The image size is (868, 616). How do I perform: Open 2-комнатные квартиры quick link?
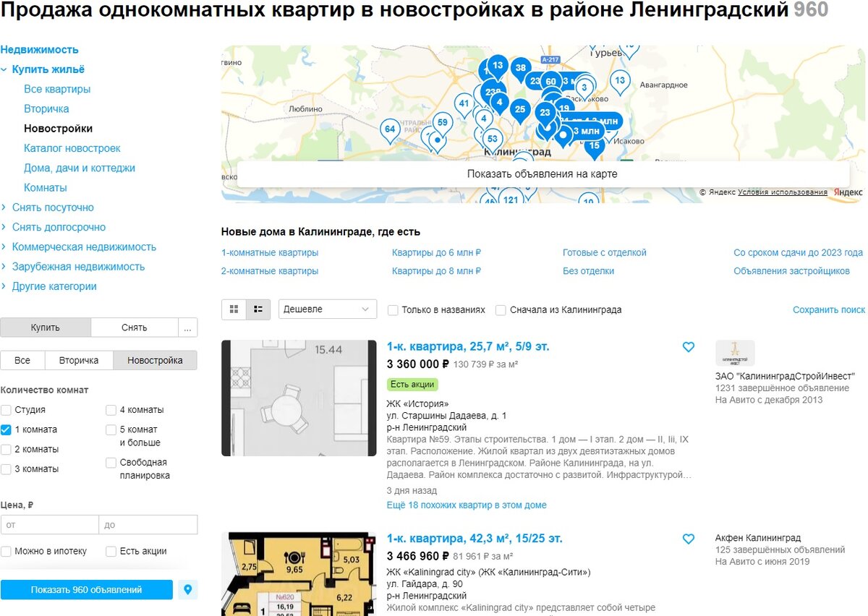[270, 271]
